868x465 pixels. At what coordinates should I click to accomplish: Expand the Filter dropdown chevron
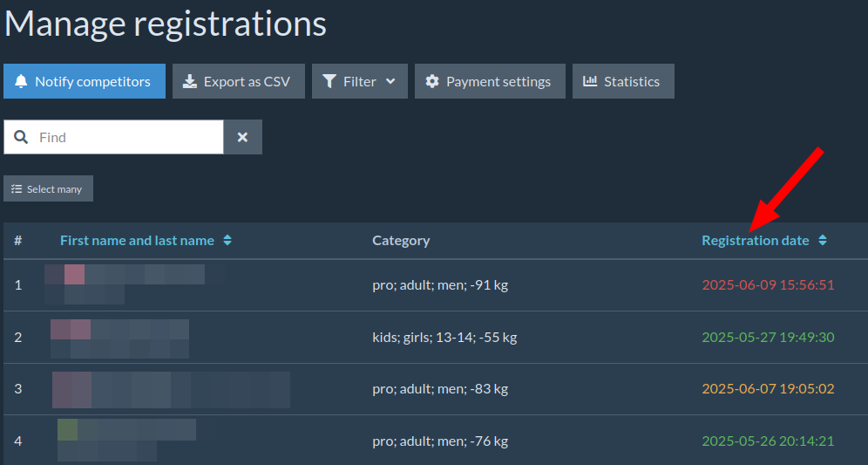tap(390, 81)
